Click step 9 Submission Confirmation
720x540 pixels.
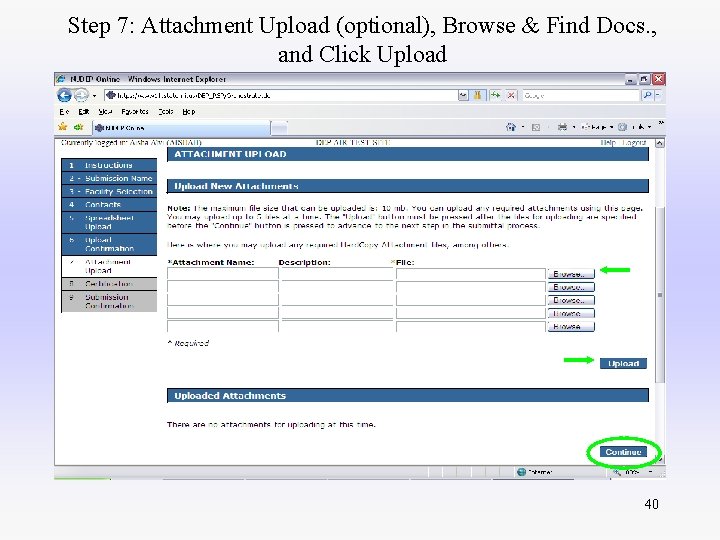click(x=109, y=301)
